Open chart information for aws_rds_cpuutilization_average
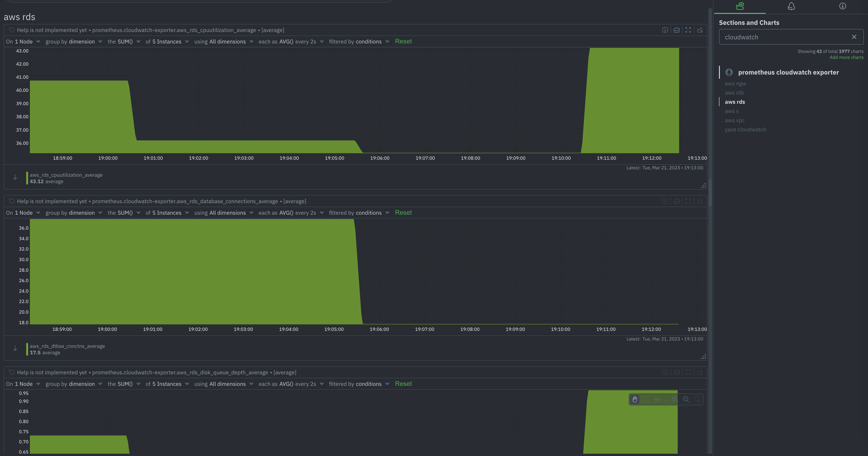This screenshot has width=868, height=456. coord(665,30)
